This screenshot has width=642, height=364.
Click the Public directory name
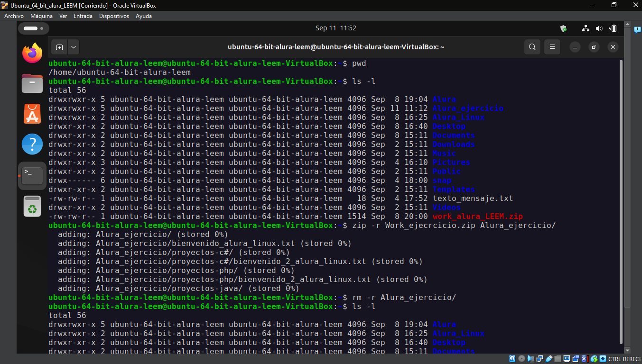447,172
